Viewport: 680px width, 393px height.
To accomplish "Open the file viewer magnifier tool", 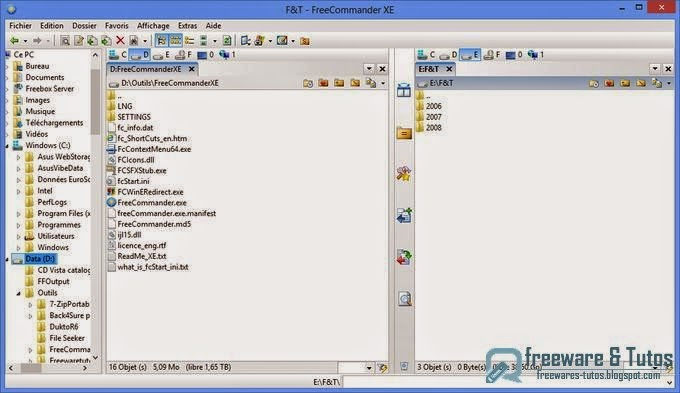I will click(x=65, y=41).
